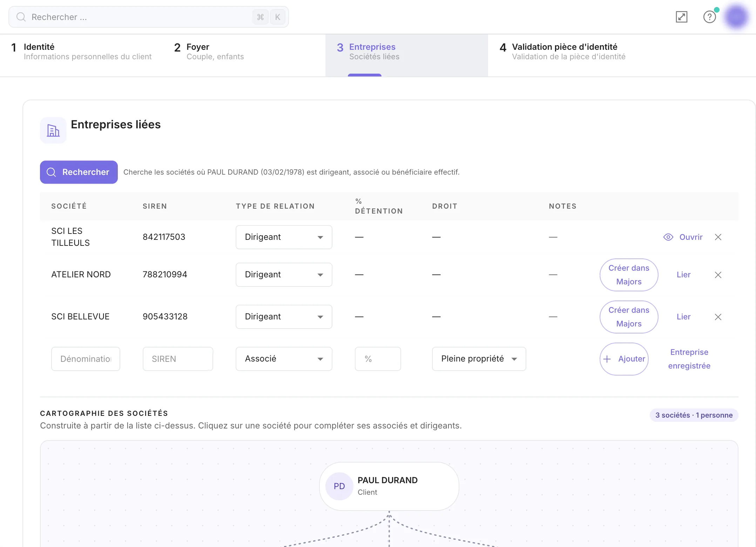Click the ATELIER NORD company name
The height and width of the screenshot is (547, 756).
tap(81, 275)
